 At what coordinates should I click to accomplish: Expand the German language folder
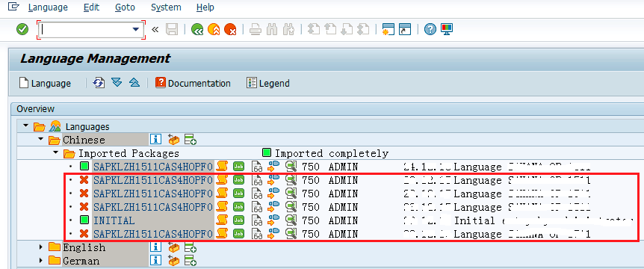coord(40,260)
